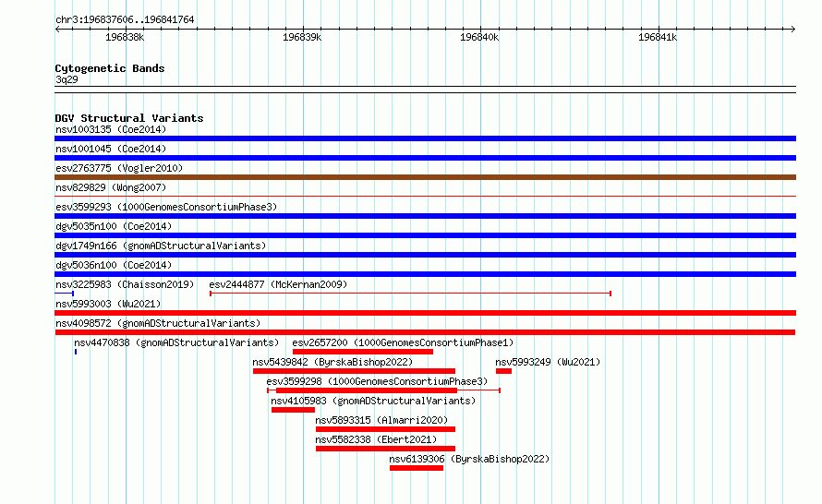Click the blue bar under dgv5036n100
The height and width of the screenshot is (504, 822).
[x=425, y=274]
